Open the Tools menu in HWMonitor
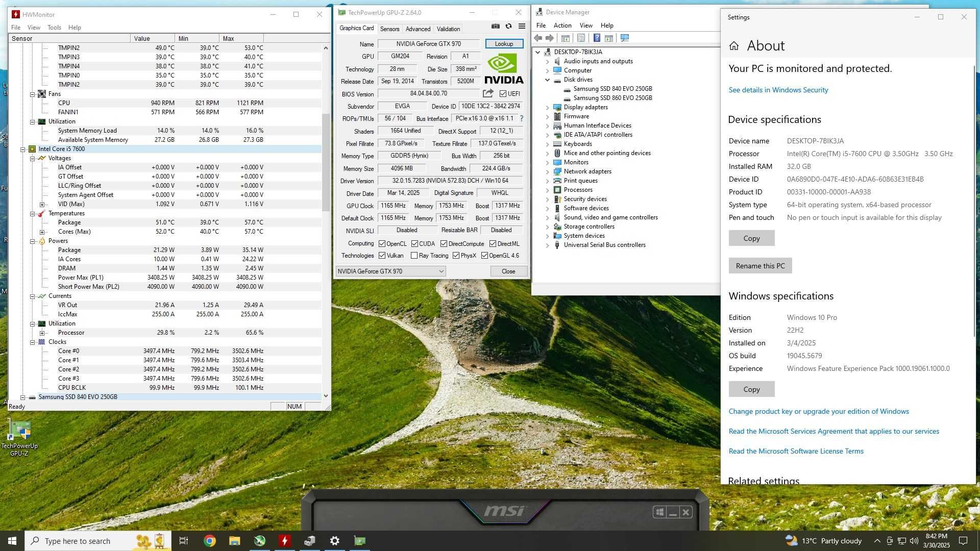 tap(54, 28)
